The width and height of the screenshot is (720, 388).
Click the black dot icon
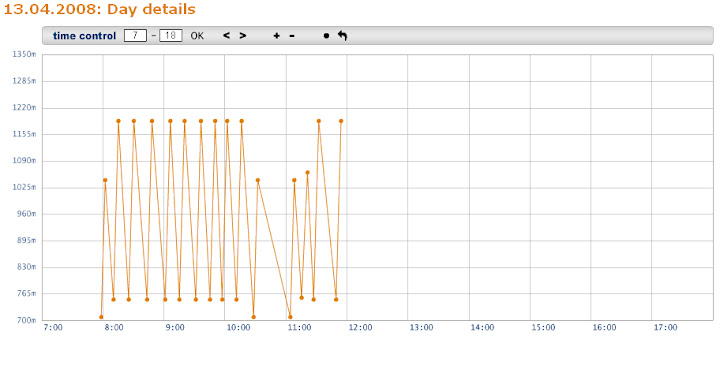[326, 36]
